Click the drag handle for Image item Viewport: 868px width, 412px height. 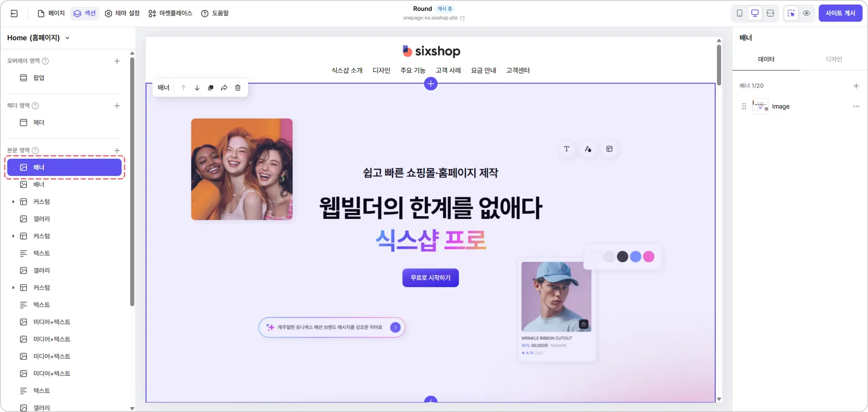[744, 107]
